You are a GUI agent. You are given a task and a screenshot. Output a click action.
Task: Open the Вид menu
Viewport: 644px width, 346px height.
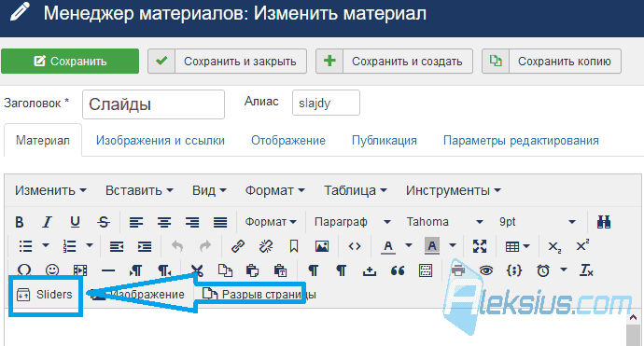[209, 190]
